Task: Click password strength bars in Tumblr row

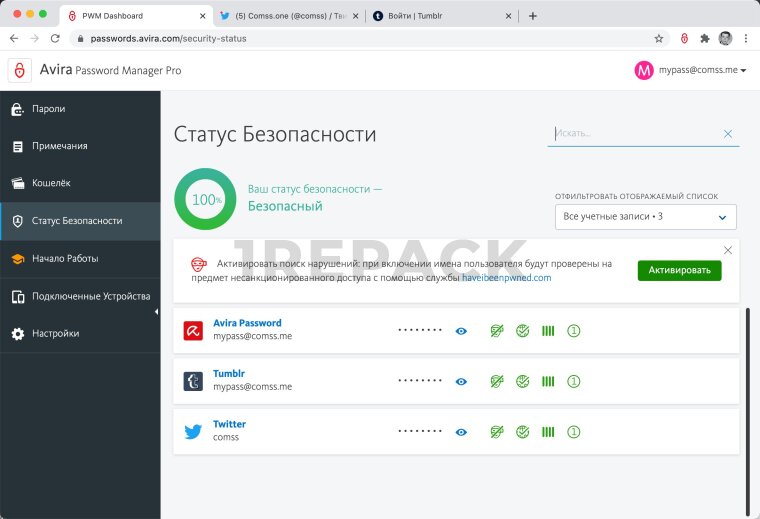Action: click(548, 381)
